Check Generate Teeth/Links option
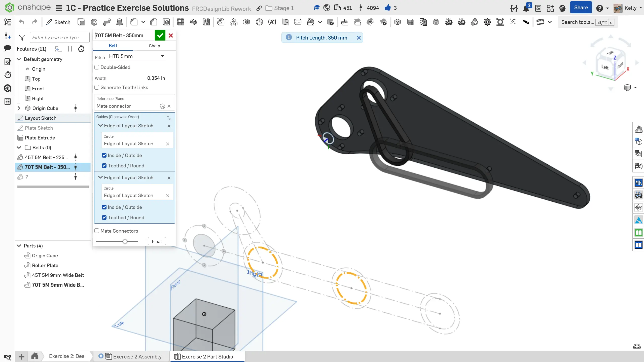Viewport: 644px width, 362px height. [x=97, y=87]
